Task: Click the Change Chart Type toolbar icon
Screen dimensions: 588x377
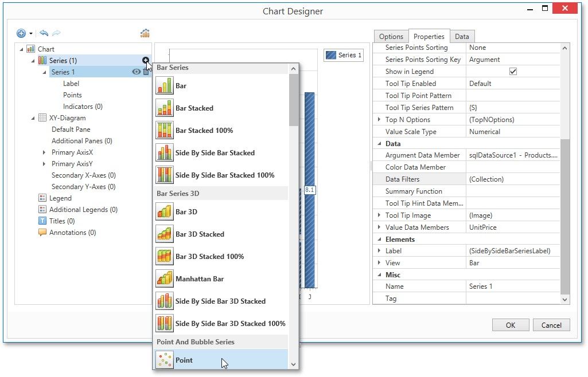Action: pyautogui.click(x=145, y=34)
